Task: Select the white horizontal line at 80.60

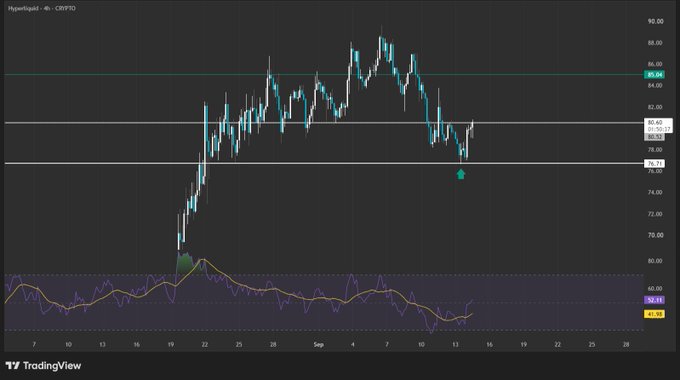Action: (x=324, y=123)
